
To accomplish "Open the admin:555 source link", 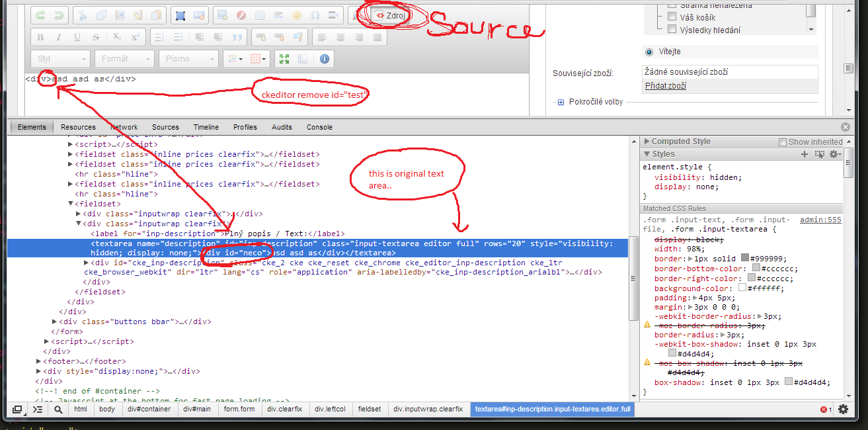I will tap(820, 220).
